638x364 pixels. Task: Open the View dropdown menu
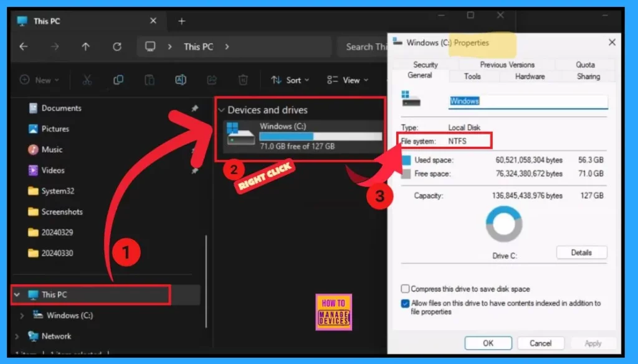(348, 80)
